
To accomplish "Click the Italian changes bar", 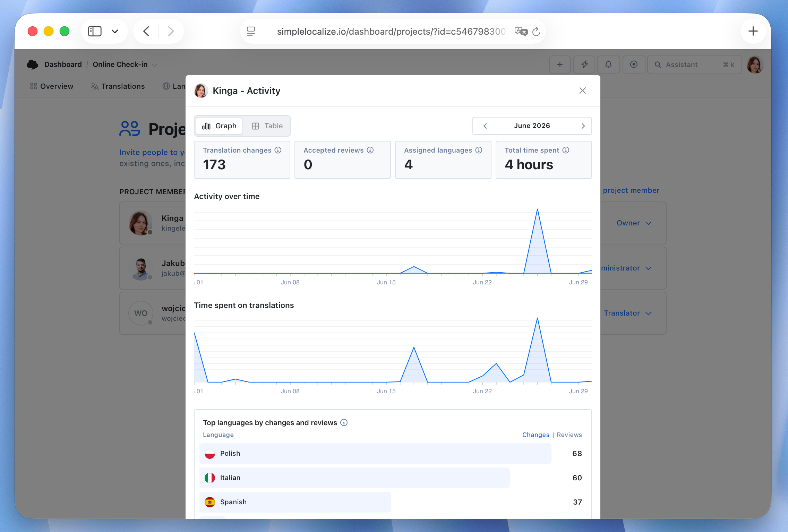I will click(x=354, y=478).
